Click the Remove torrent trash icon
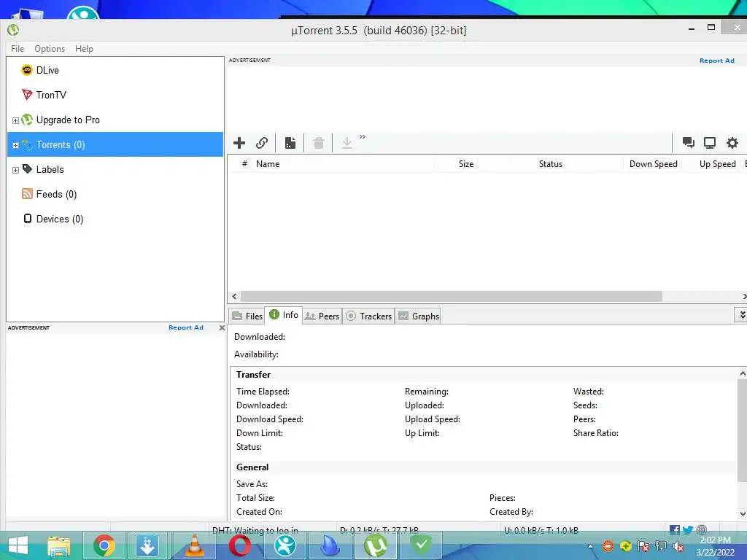This screenshot has height=560, width=747. coord(318,143)
